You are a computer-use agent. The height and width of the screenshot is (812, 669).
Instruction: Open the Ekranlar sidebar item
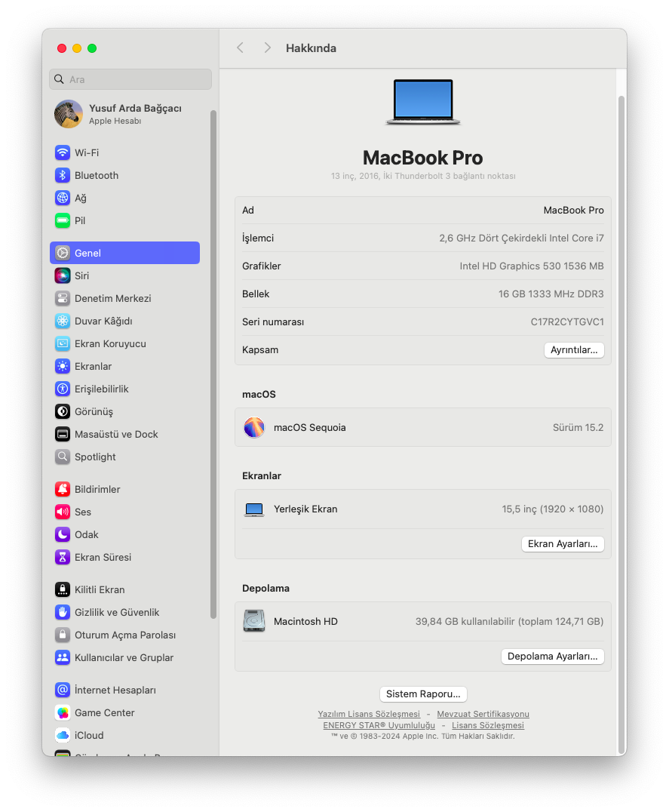click(93, 366)
